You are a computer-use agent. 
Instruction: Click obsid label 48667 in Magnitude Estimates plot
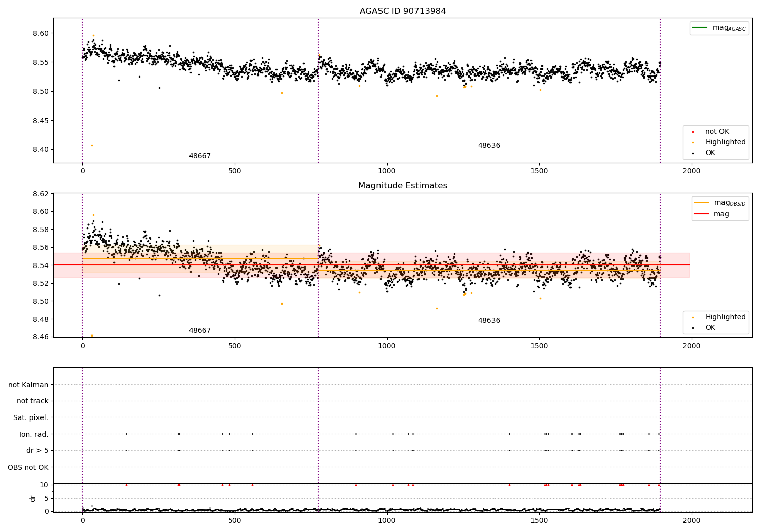click(x=200, y=331)
